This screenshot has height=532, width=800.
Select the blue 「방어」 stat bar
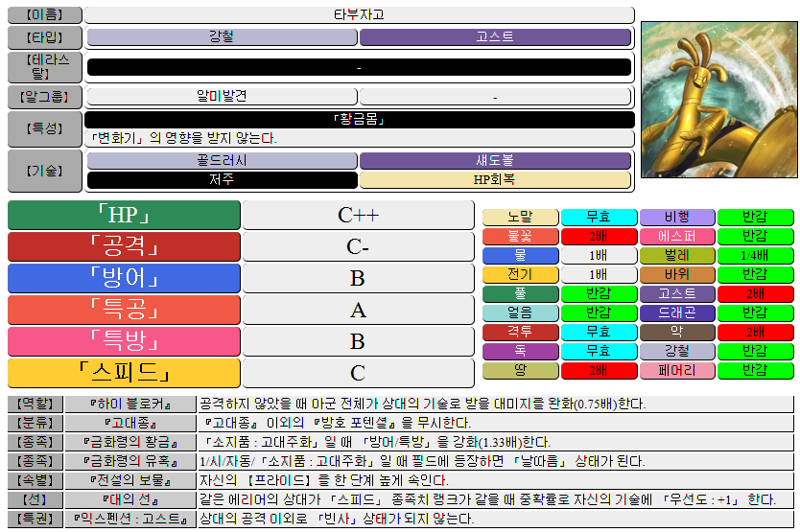coord(124,279)
